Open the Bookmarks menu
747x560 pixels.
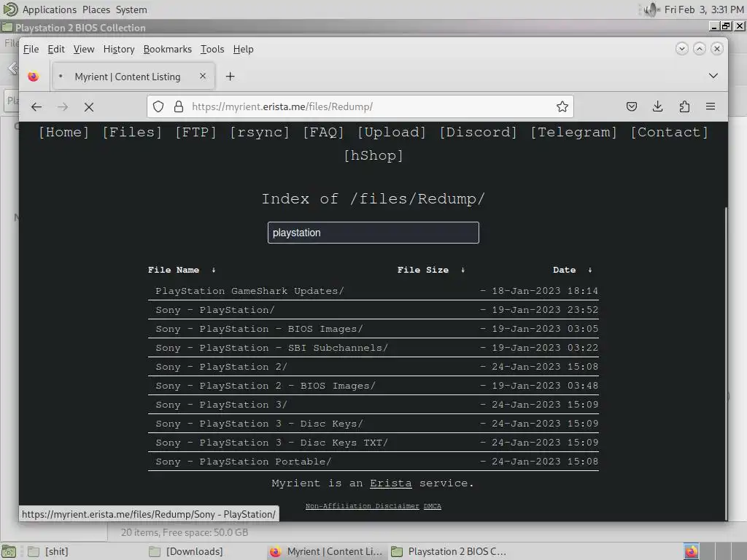(167, 49)
